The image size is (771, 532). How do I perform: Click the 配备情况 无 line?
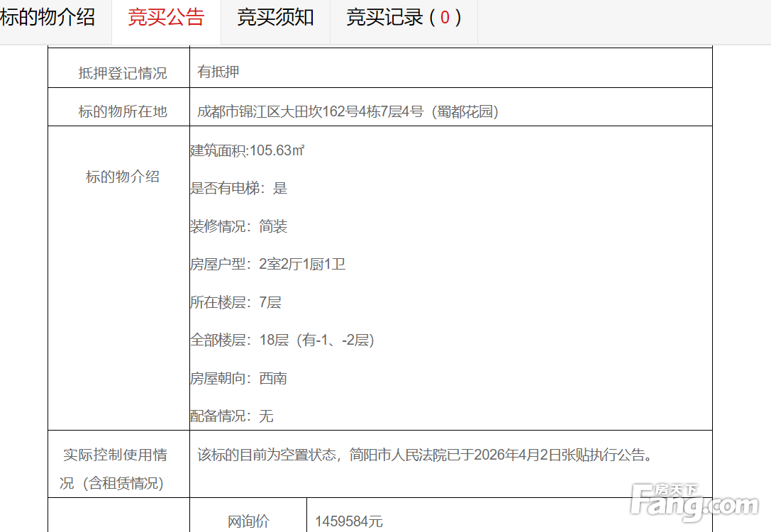coord(231,416)
